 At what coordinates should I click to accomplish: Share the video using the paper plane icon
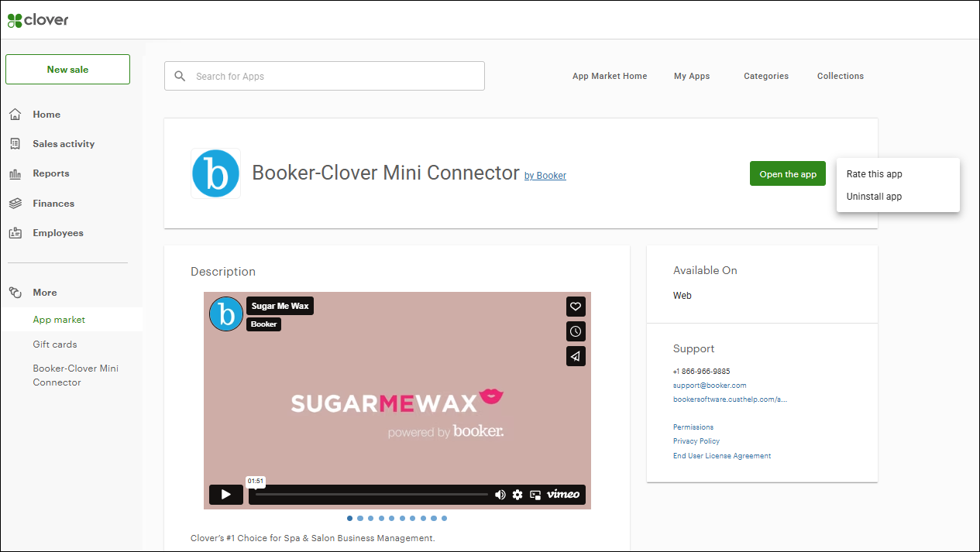click(x=576, y=356)
